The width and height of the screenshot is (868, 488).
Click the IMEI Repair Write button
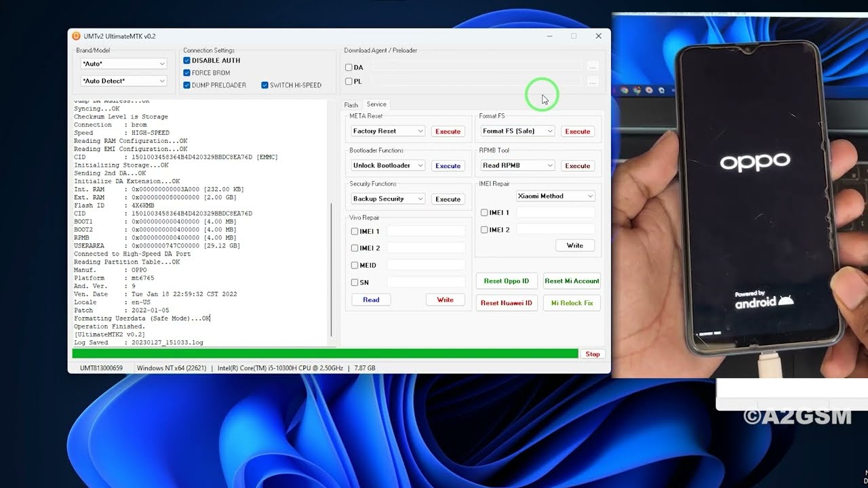click(x=575, y=245)
